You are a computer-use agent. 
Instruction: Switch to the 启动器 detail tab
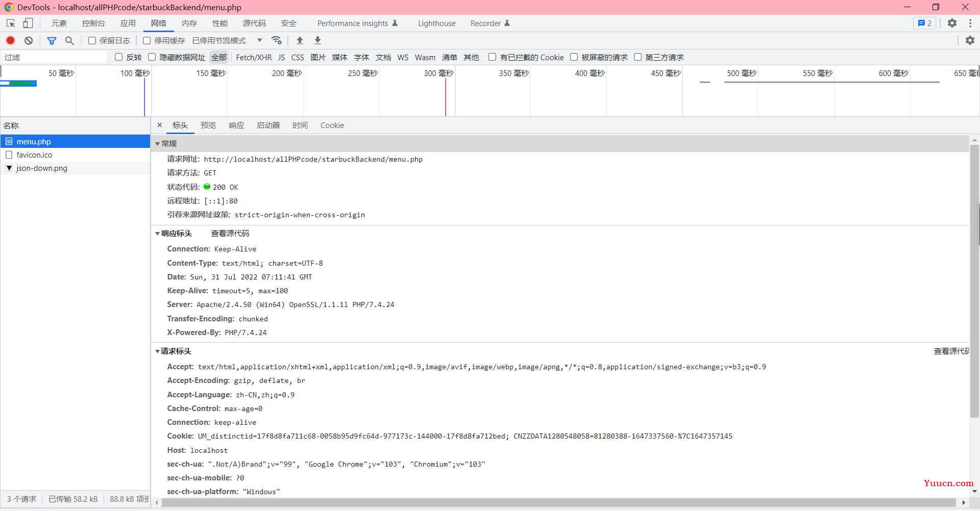click(268, 125)
